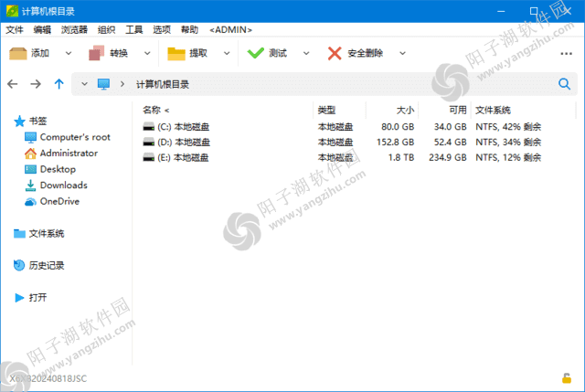This screenshot has height=392, width=585.
Task: Expand the Convert (转换) dropdown arrow
Action: pyautogui.click(x=147, y=53)
